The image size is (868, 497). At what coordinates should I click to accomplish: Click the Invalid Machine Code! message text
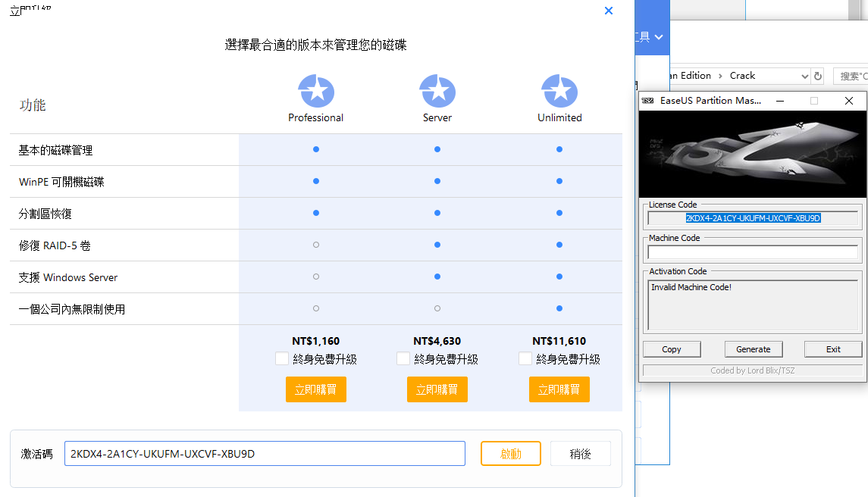[691, 287]
